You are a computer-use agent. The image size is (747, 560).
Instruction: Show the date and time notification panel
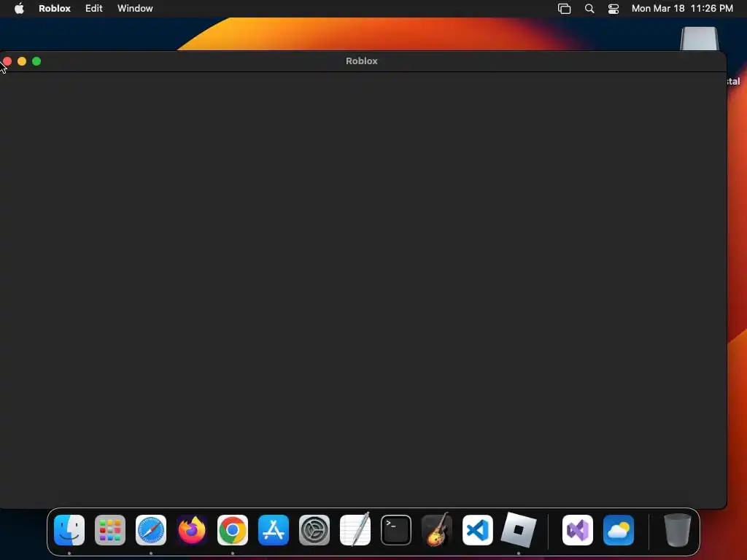click(x=682, y=9)
